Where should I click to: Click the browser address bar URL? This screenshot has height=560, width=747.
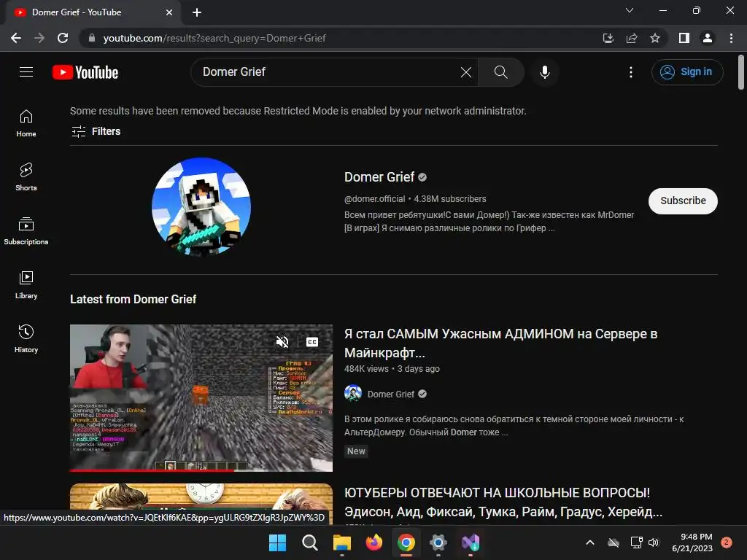pos(214,38)
